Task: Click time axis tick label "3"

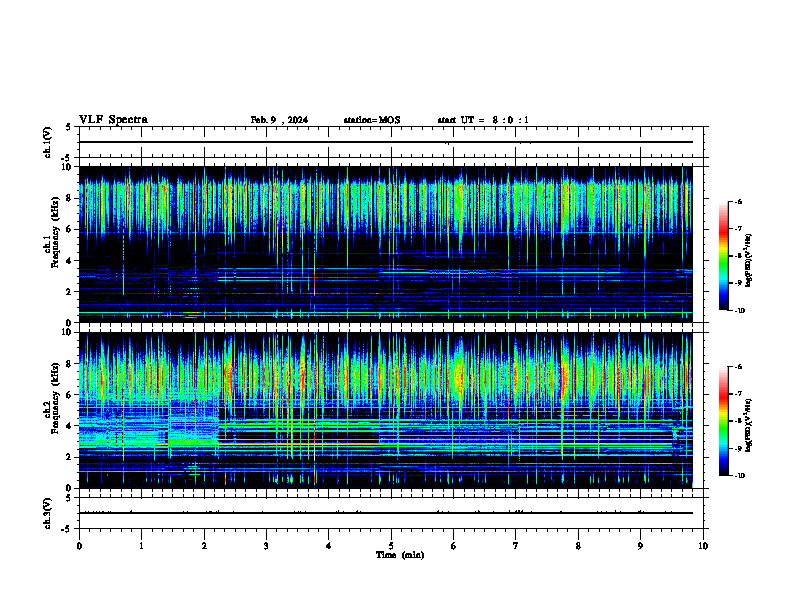Action: 266,546
